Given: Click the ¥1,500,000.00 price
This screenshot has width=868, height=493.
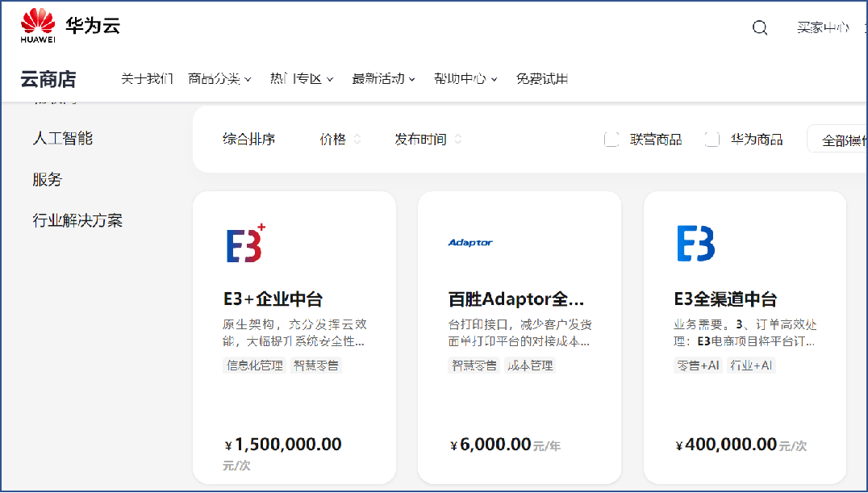Looking at the screenshot, I should tap(283, 445).
